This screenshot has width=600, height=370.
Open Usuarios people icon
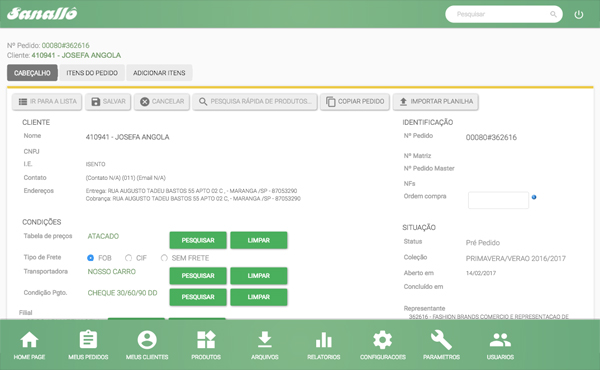click(x=500, y=340)
